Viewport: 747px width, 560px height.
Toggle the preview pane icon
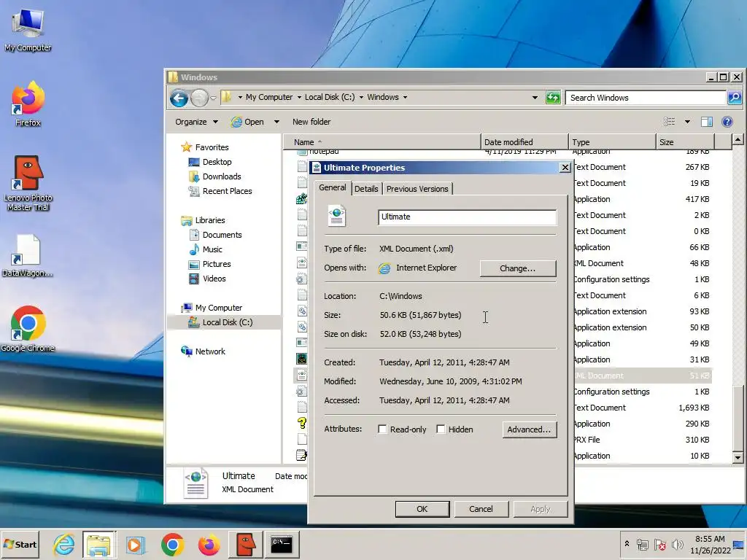706,122
